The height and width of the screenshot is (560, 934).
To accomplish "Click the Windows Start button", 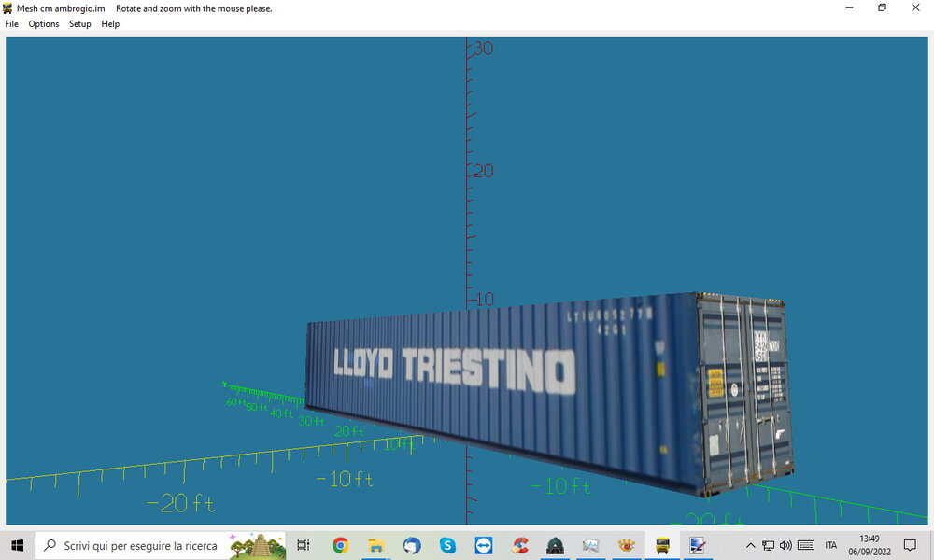I will coord(17,545).
